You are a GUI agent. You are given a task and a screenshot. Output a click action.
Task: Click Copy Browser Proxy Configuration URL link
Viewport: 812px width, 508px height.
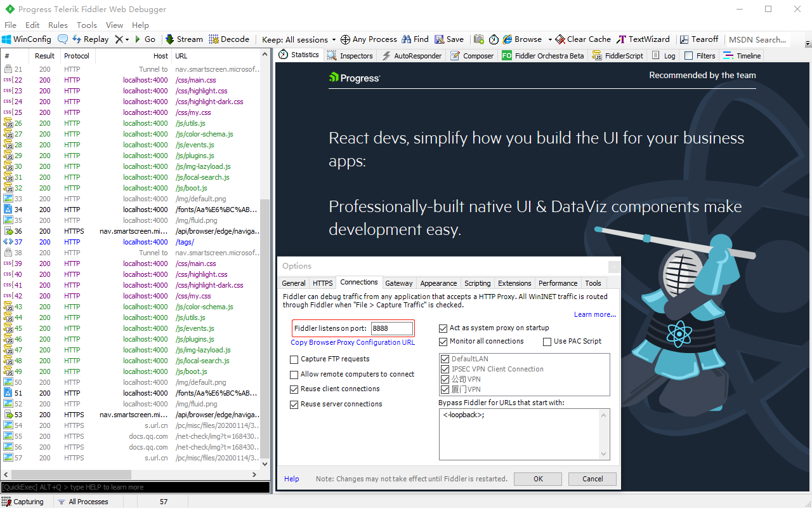(x=353, y=342)
